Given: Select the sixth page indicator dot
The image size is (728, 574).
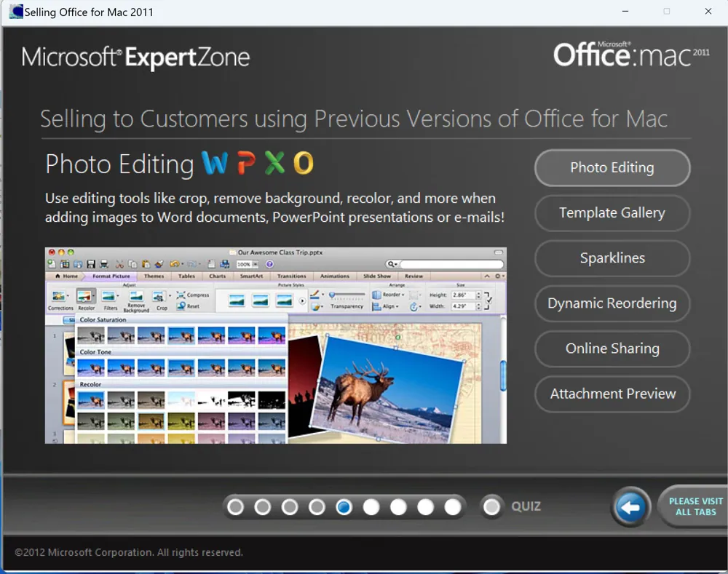Looking at the screenshot, I should pos(371,507).
